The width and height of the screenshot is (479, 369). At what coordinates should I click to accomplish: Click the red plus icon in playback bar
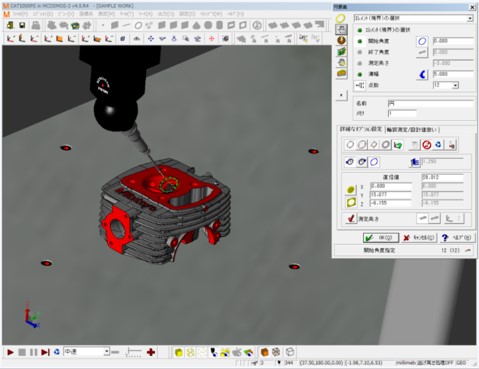point(151,352)
